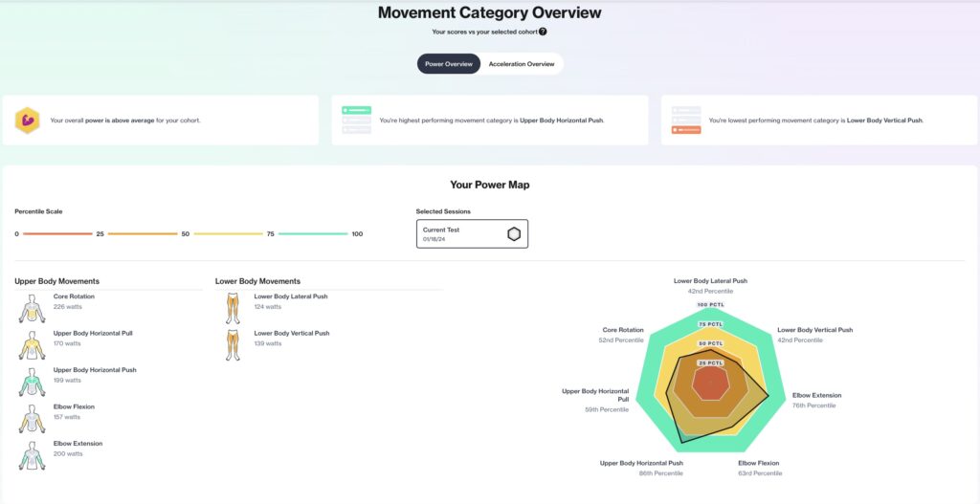This screenshot has height=504, width=980.
Task: Switch to the Acceleration Overview tab
Action: coord(522,64)
